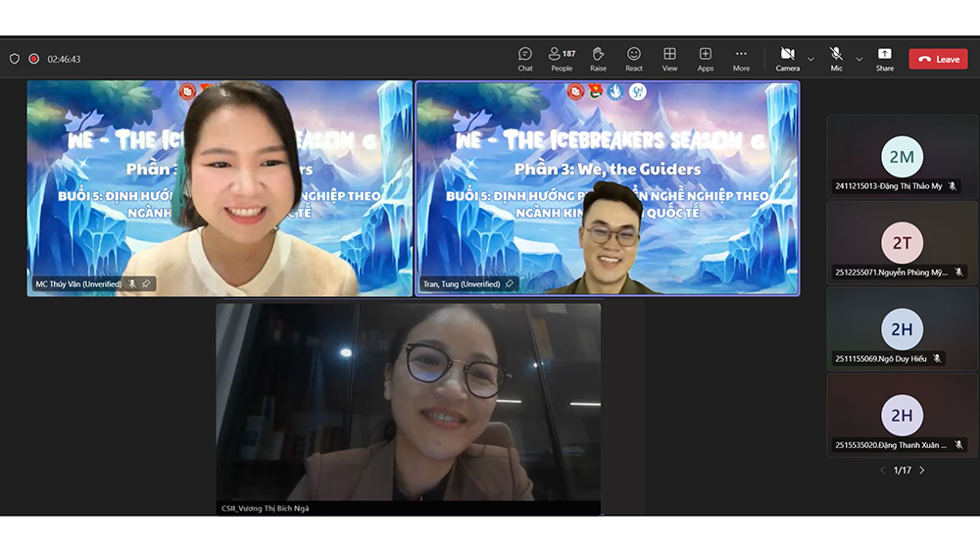Viewport: 980px width, 552px height.
Task: Open the Apps panel
Action: 706,59
